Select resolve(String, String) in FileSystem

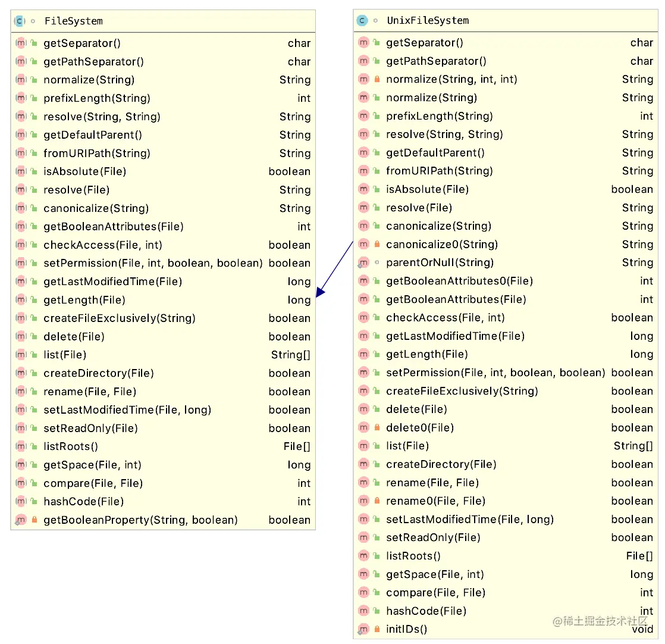tap(102, 117)
